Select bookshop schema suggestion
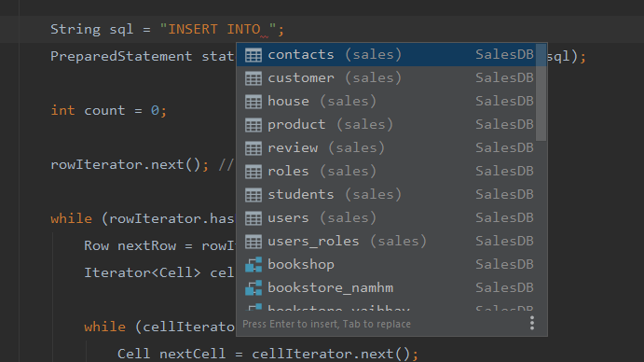This screenshot has width=644, height=362. [x=386, y=265]
